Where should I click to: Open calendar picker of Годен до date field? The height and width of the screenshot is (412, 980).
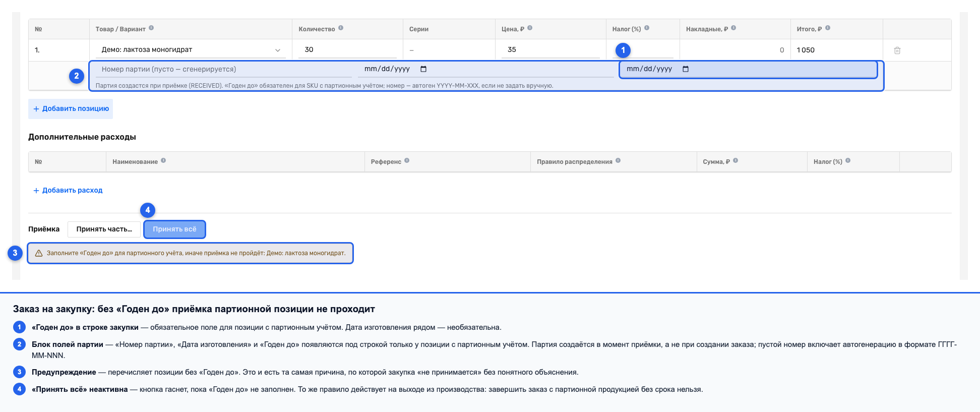pyautogui.click(x=686, y=69)
